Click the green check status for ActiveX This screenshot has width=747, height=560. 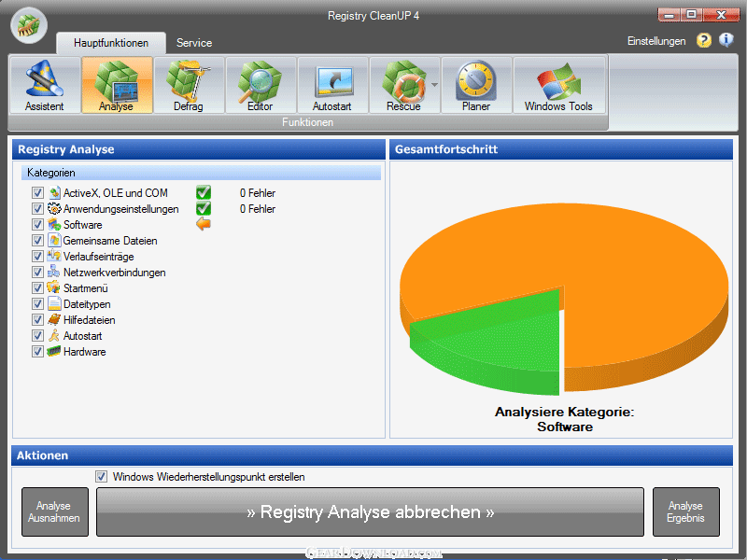204,193
